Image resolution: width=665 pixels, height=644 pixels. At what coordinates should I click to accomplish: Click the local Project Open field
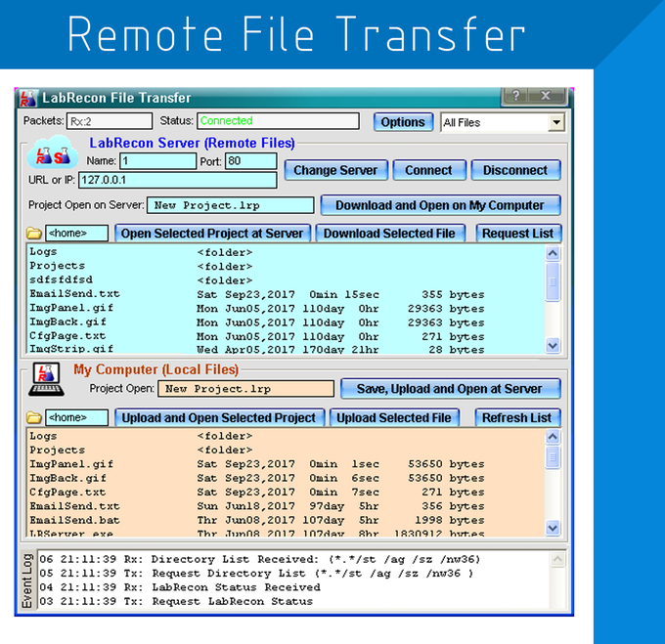pos(246,389)
